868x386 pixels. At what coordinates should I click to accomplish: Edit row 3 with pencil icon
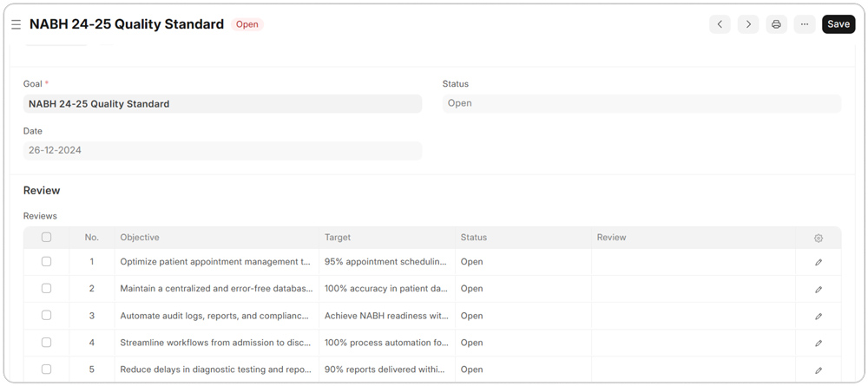[x=819, y=317]
